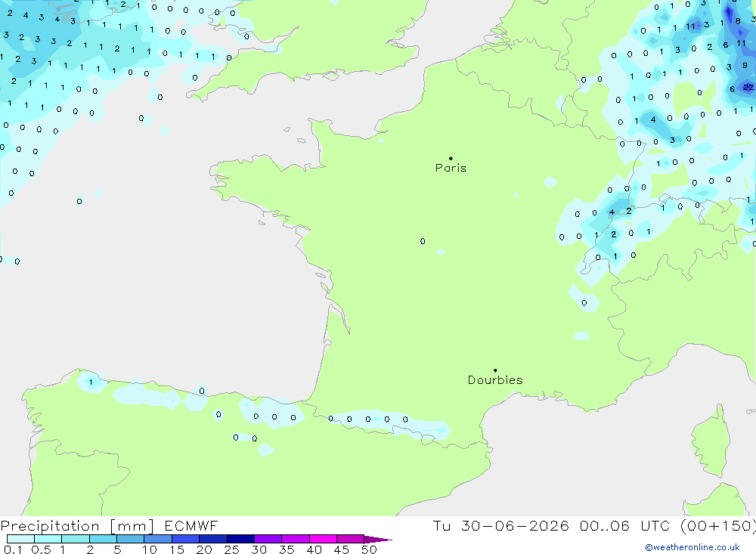756x554 pixels.
Task: Select the 35–40 mm legend swatch
Action: pos(296,539)
